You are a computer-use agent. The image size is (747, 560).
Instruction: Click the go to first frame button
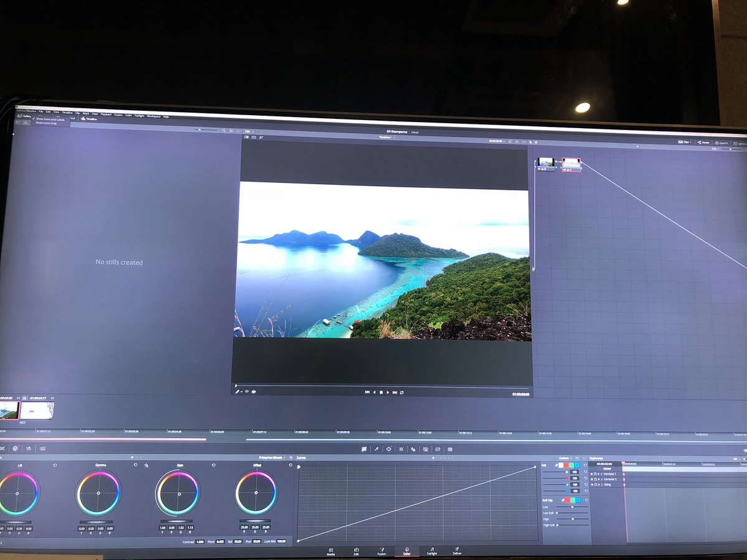[x=367, y=392]
